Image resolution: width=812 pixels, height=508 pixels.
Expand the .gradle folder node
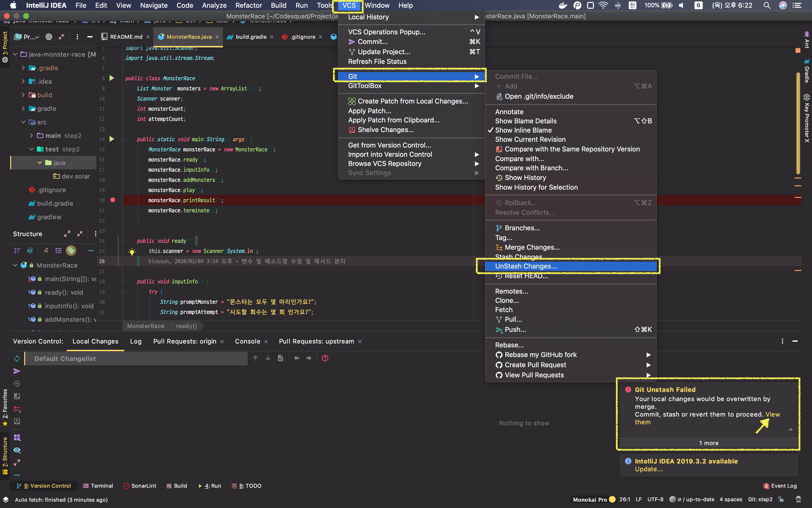(x=23, y=68)
